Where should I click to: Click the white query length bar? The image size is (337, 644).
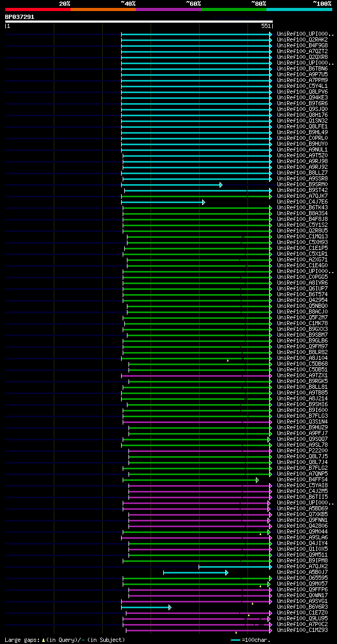138,22
